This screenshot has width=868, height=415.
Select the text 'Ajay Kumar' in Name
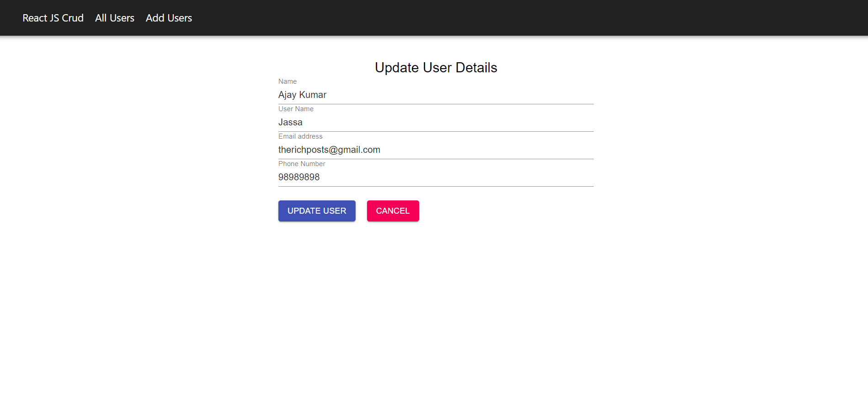click(302, 95)
